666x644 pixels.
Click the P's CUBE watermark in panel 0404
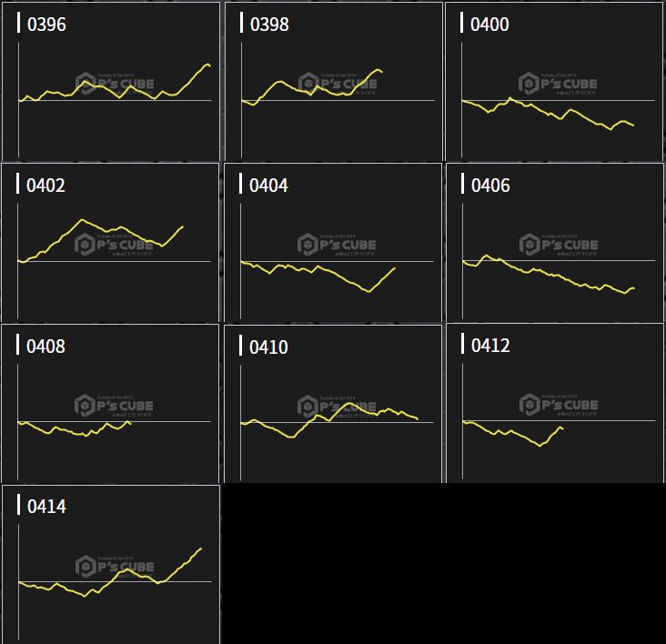coord(337,244)
